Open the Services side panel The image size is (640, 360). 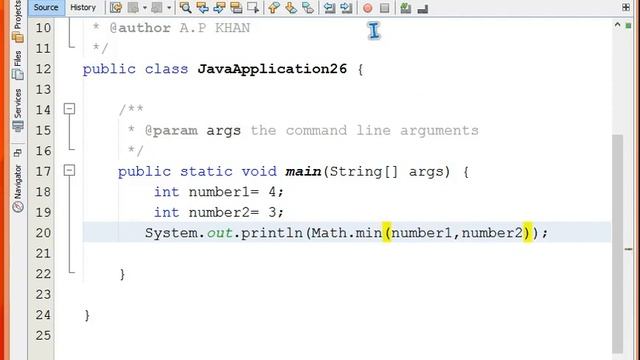click(x=18, y=110)
